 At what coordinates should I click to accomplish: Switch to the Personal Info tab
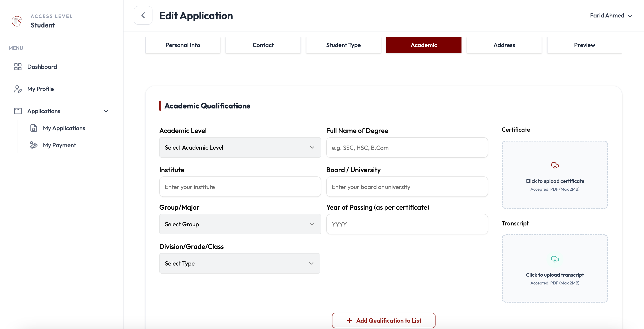tap(183, 45)
